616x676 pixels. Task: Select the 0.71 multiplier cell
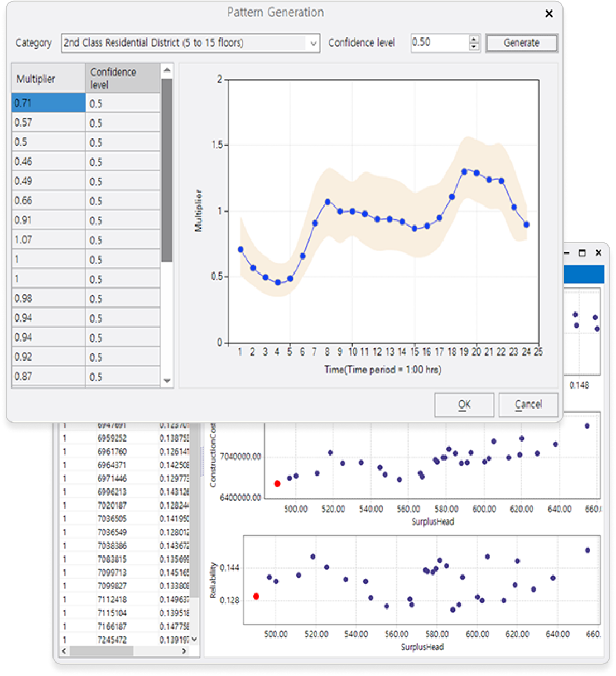point(49,103)
